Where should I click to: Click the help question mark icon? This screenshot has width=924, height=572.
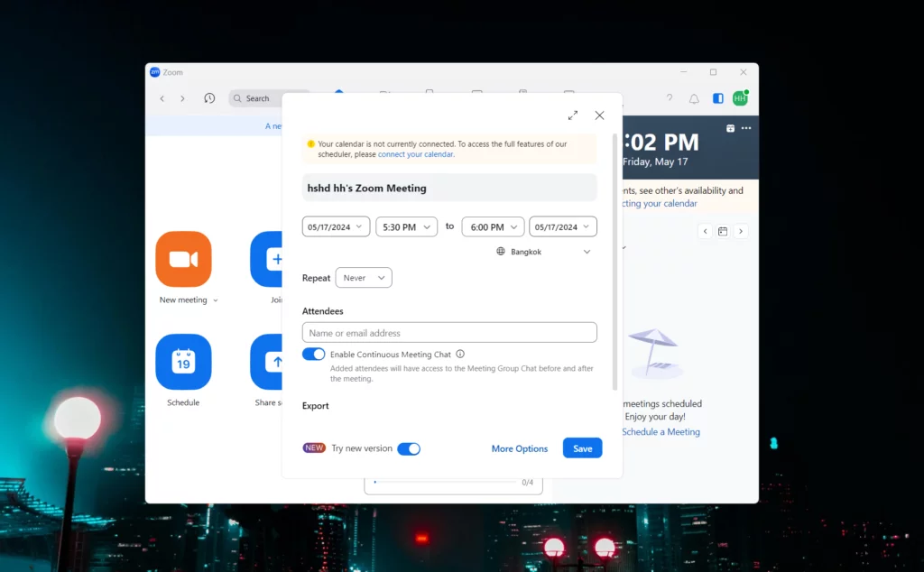(670, 98)
